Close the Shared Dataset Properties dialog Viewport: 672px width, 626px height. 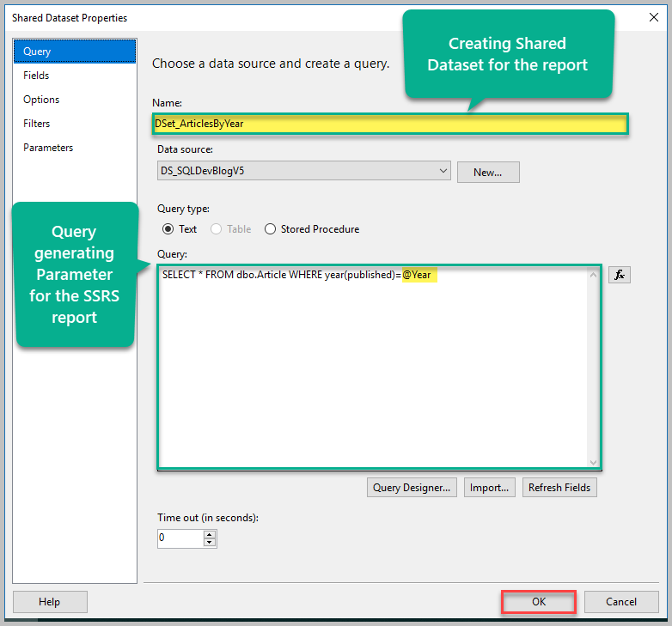[654, 17]
